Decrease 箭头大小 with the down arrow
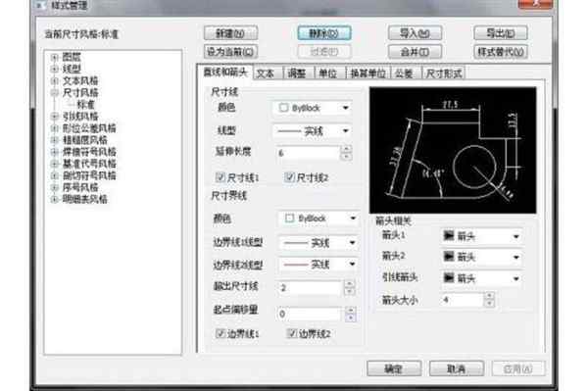The image size is (588, 391). pyautogui.click(x=489, y=303)
